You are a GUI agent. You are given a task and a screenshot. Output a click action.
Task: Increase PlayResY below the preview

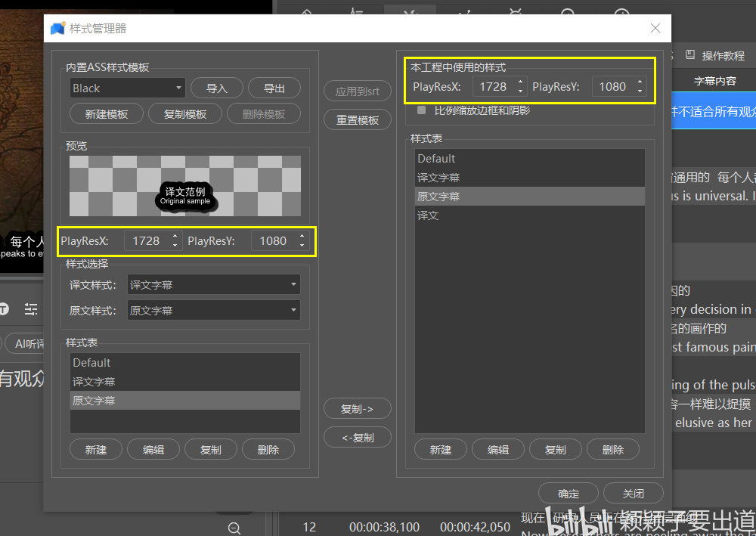point(302,236)
